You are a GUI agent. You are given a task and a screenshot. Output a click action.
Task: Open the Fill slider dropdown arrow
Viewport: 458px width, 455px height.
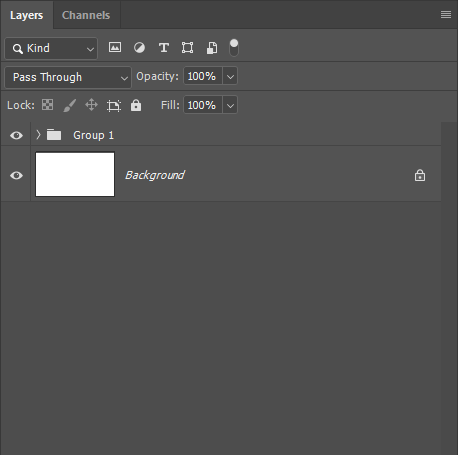point(230,105)
